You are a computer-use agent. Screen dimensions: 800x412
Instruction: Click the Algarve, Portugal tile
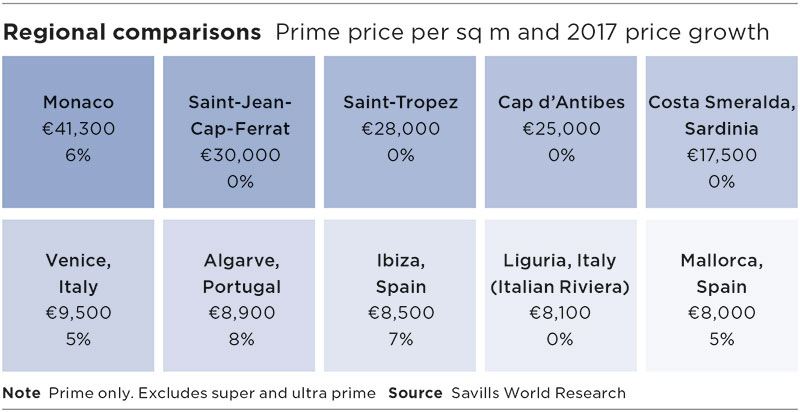click(x=239, y=296)
